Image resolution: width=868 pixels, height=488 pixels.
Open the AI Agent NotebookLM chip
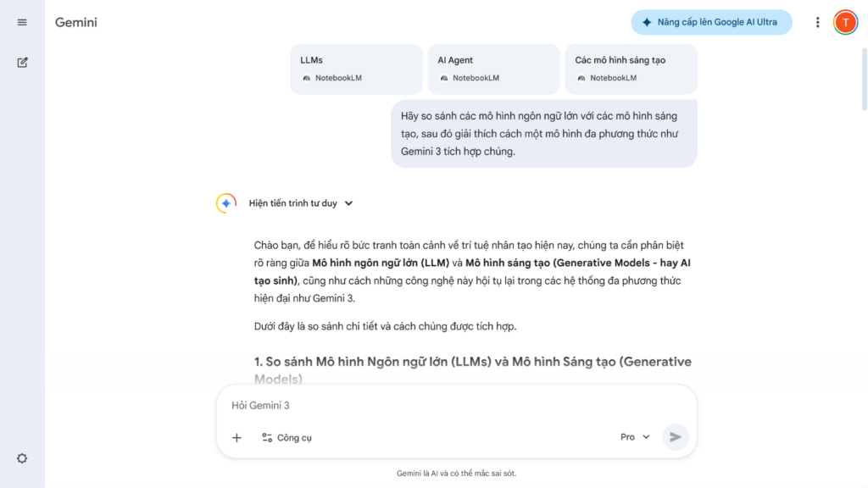493,69
